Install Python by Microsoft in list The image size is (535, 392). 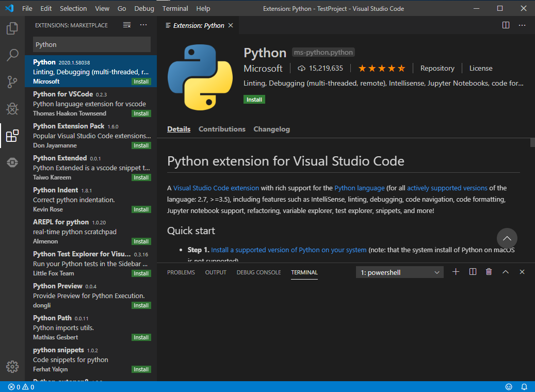(x=141, y=81)
